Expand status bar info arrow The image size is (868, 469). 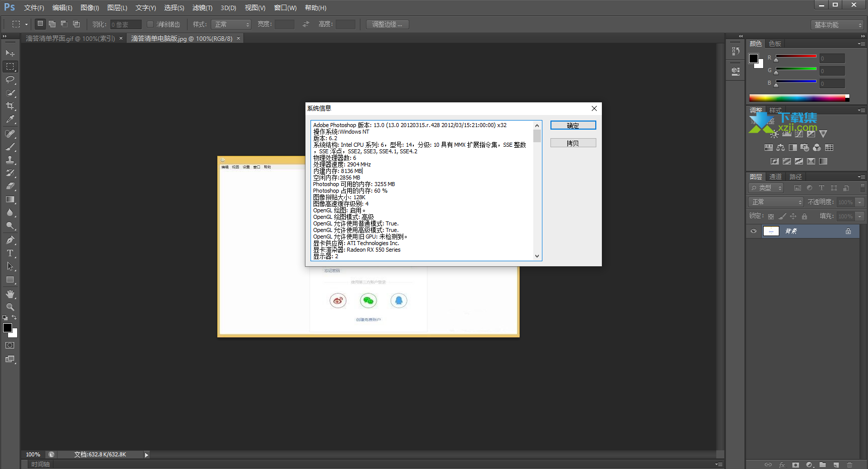coord(147,455)
